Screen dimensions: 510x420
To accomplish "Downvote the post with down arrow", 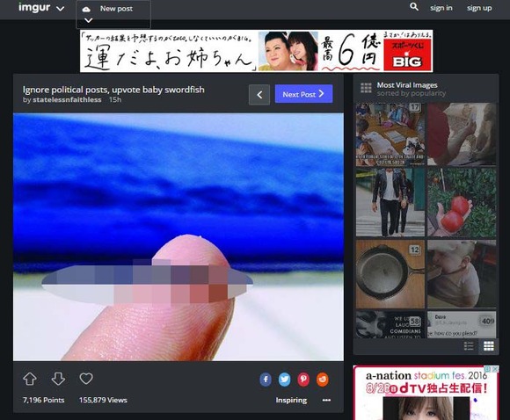I will [58, 379].
